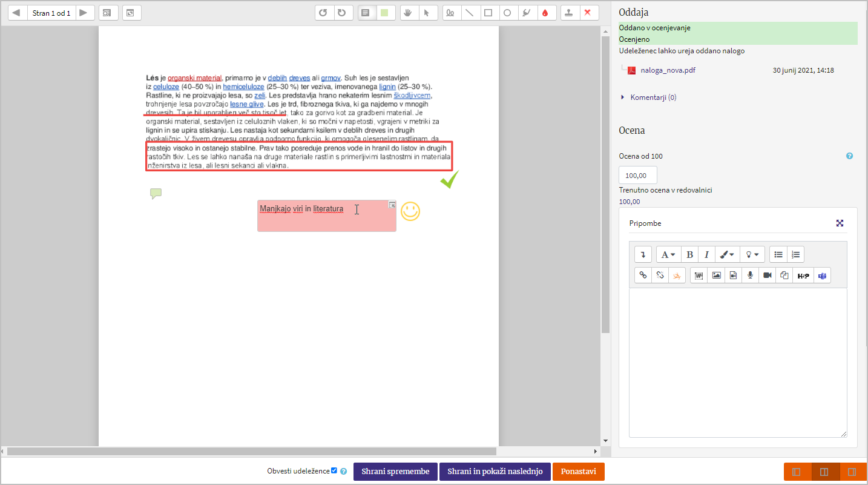Click the Ponastavi button

click(579, 472)
